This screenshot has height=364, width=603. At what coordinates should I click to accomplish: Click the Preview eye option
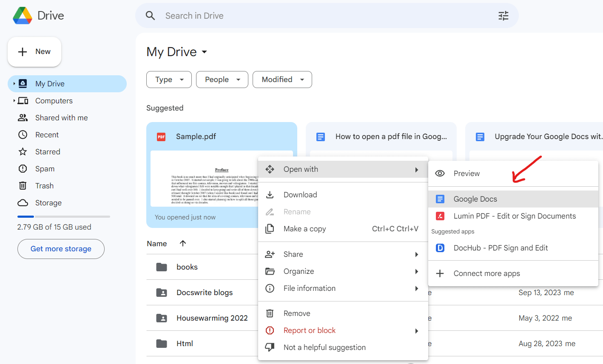(466, 173)
